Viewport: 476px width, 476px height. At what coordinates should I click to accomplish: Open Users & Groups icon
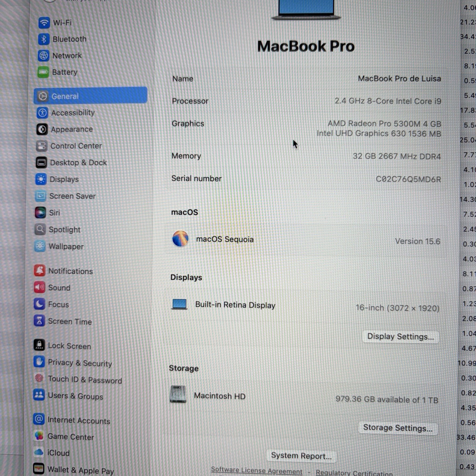coord(39,395)
